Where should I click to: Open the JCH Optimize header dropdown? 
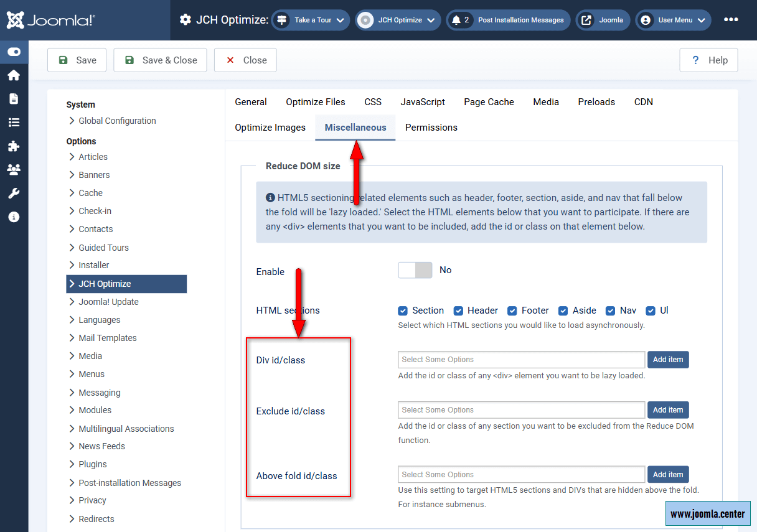398,20
